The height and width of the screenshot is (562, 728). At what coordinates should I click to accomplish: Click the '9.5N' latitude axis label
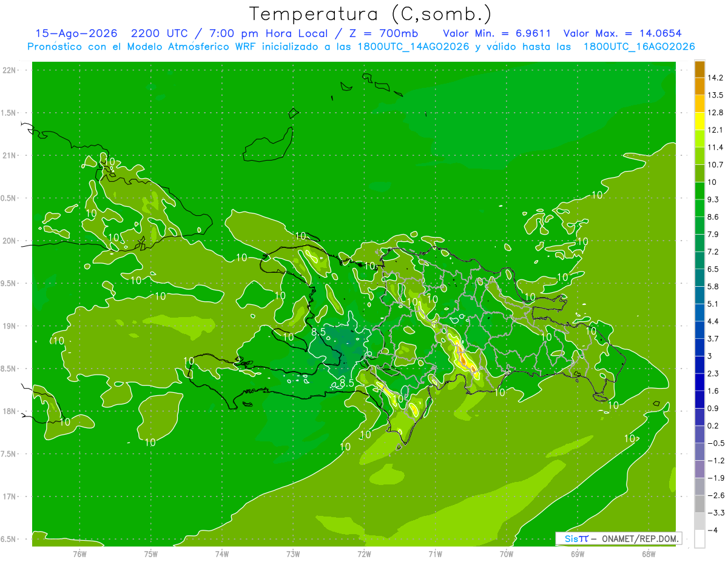click(8, 283)
